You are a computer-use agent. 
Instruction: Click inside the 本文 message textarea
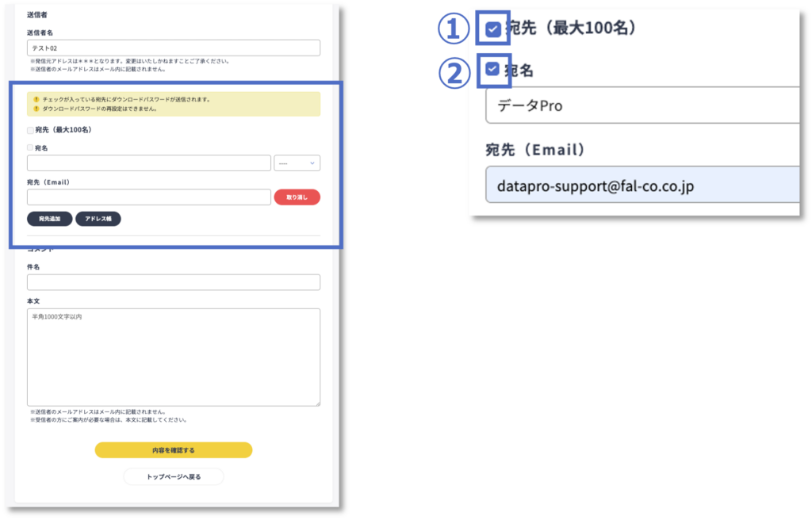pos(174,357)
